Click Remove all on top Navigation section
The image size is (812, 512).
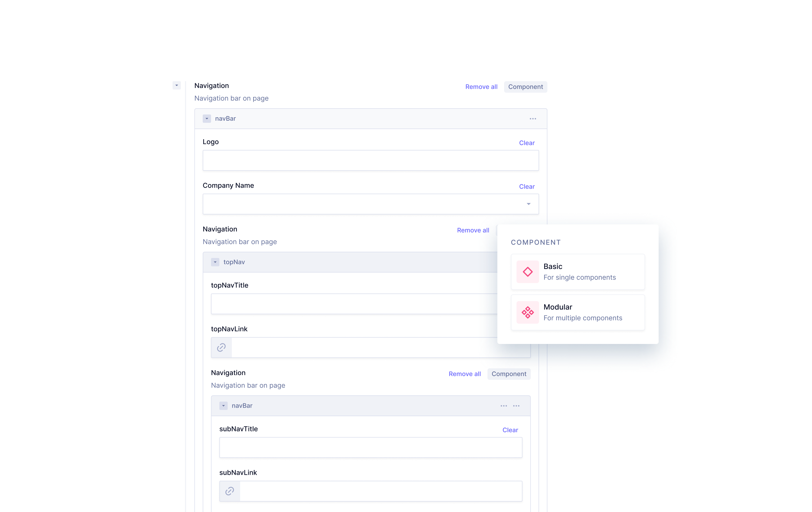(x=482, y=87)
